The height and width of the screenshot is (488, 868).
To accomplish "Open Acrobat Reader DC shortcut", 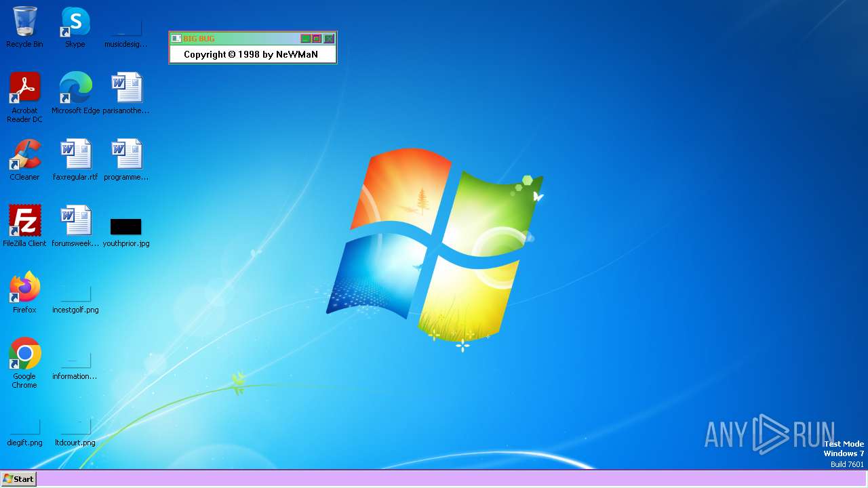I will pos(24,98).
